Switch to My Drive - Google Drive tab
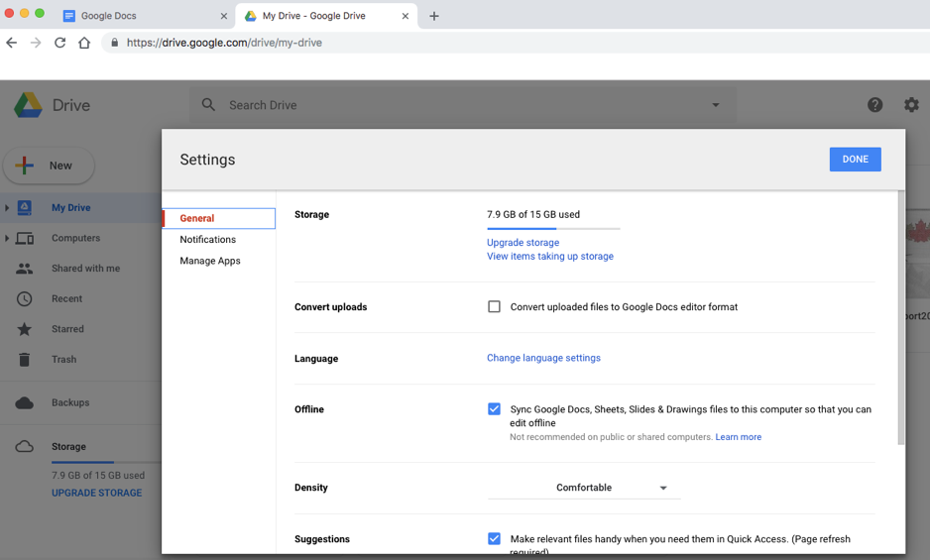The image size is (930, 560). 326,16
